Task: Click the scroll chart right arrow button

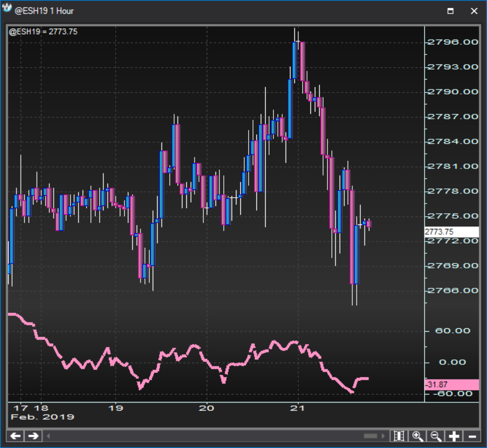Action: click(x=33, y=436)
